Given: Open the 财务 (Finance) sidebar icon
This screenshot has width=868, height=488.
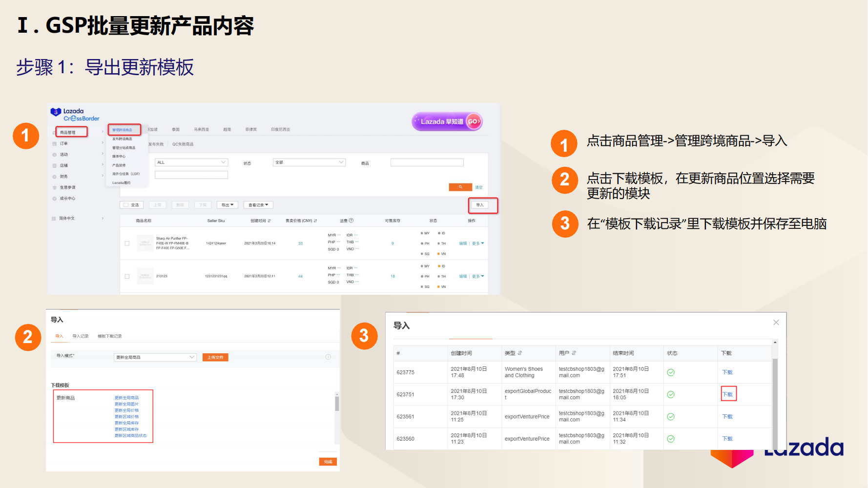Looking at the screenshot, I should 55,176.
